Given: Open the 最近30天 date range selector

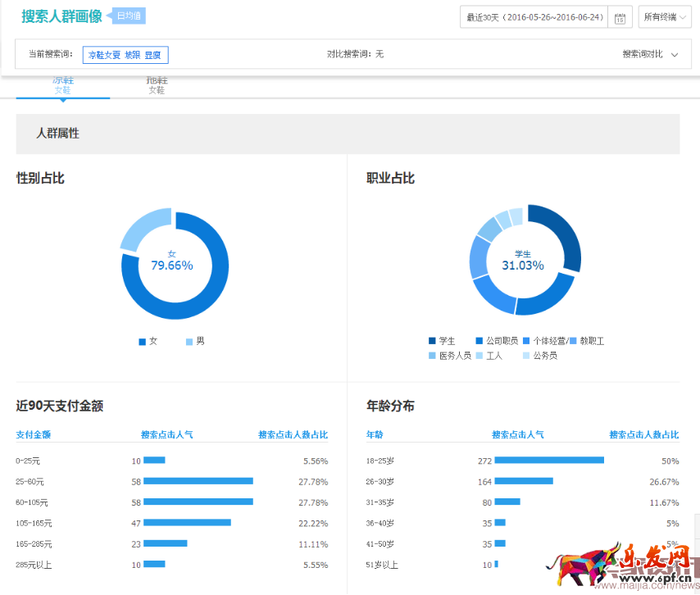Looking at the screenshot, I should (x=534, y=17).
